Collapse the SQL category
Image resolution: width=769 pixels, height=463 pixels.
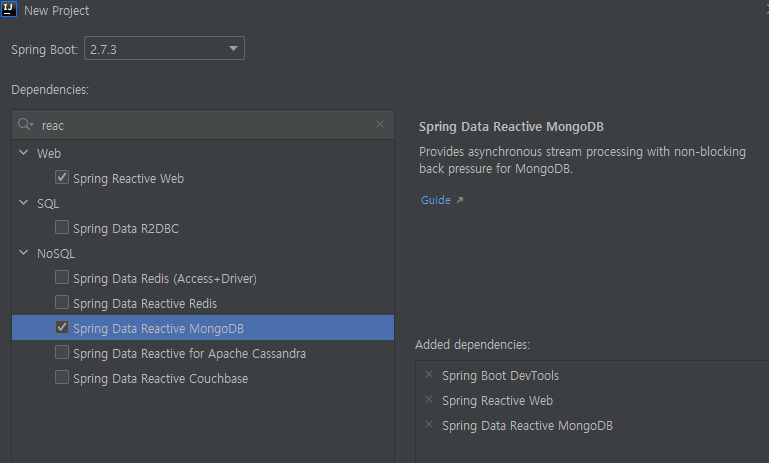pos(23,204)
